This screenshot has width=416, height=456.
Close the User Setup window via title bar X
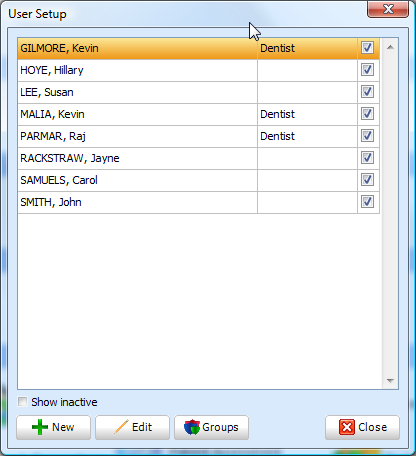pos(388,9)
